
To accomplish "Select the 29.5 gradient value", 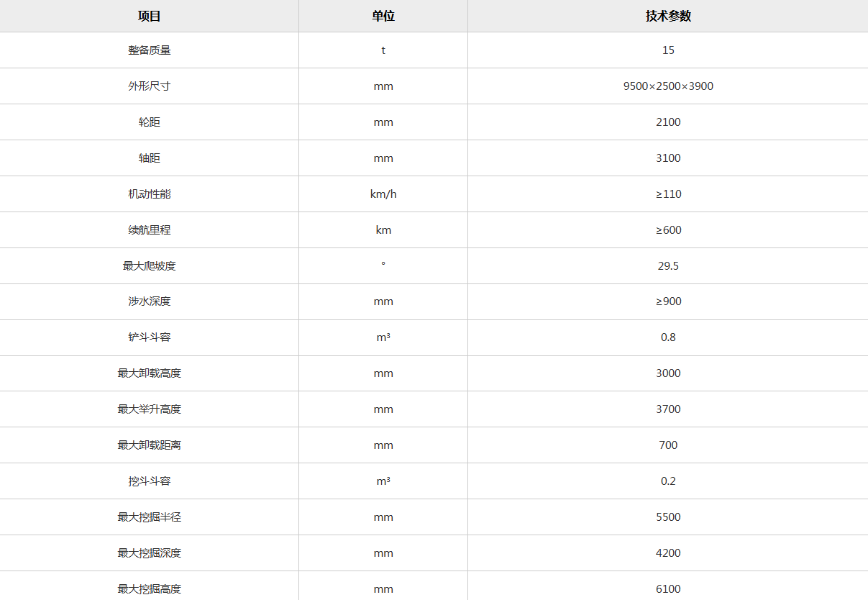I will click(x=668, y=266).
